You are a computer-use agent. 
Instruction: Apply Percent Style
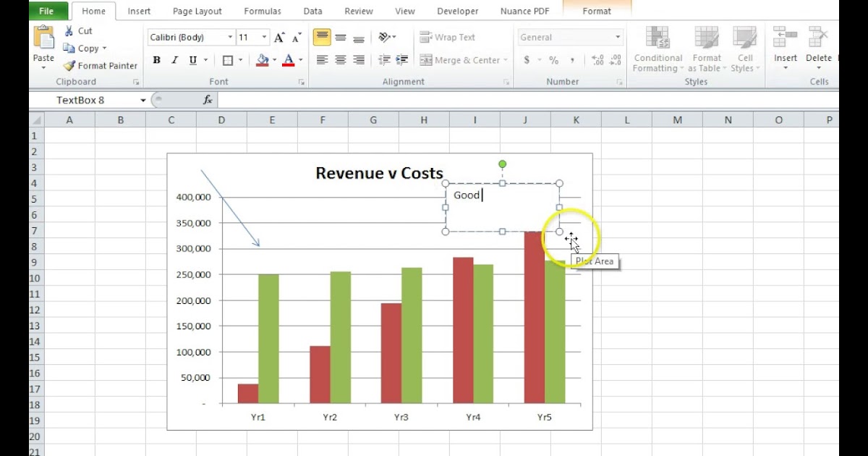tap(553, 60)
